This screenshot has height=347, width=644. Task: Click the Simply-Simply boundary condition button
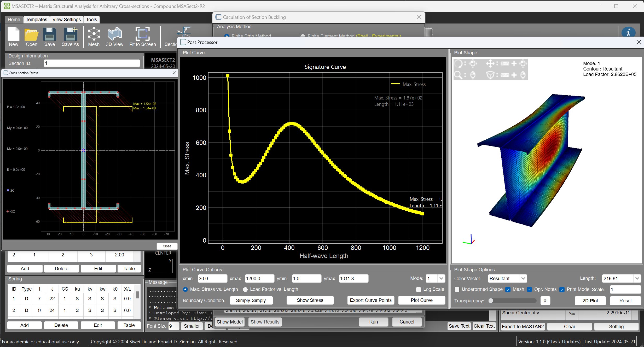coord(251,300)
